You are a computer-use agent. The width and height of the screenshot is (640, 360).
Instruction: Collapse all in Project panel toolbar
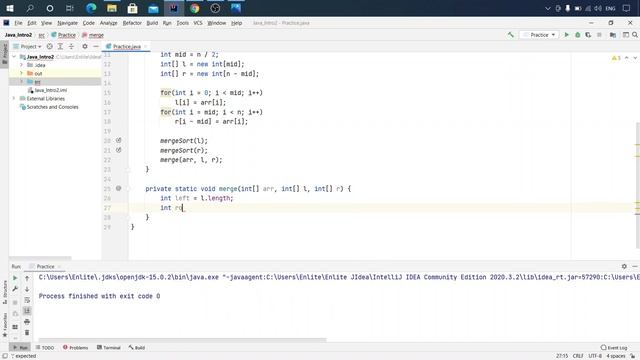pos(71,47)
